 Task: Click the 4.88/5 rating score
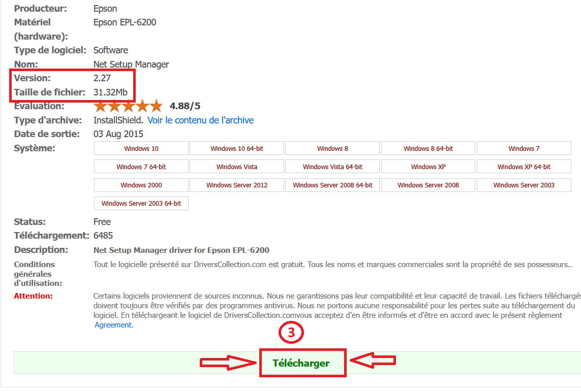click(x=185, y=106)
